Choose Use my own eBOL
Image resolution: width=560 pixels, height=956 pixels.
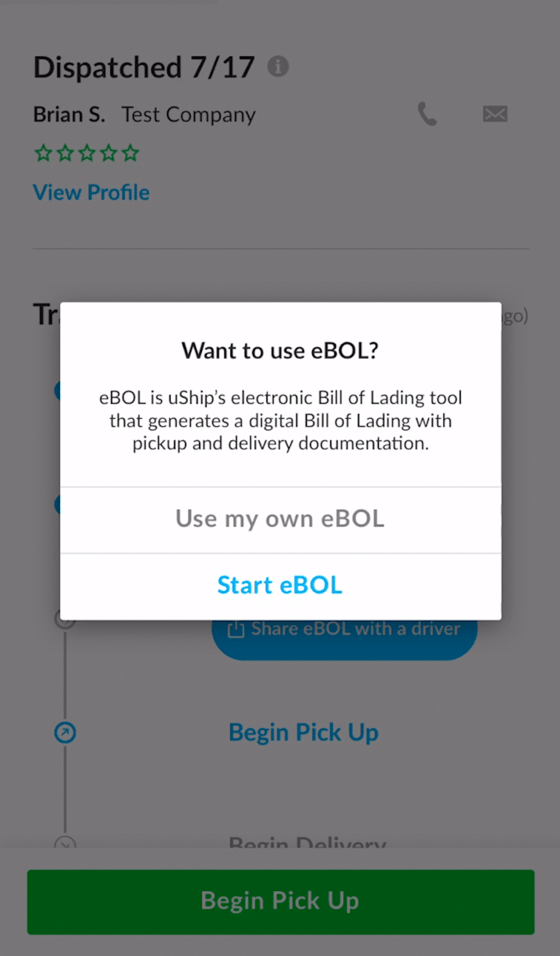(x=279, y=519)
